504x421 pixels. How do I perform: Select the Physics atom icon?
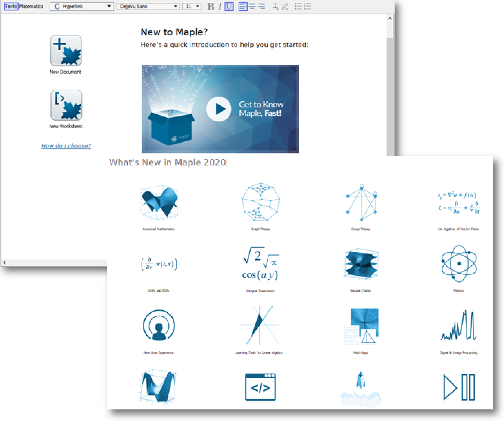[x=459, y=264]
